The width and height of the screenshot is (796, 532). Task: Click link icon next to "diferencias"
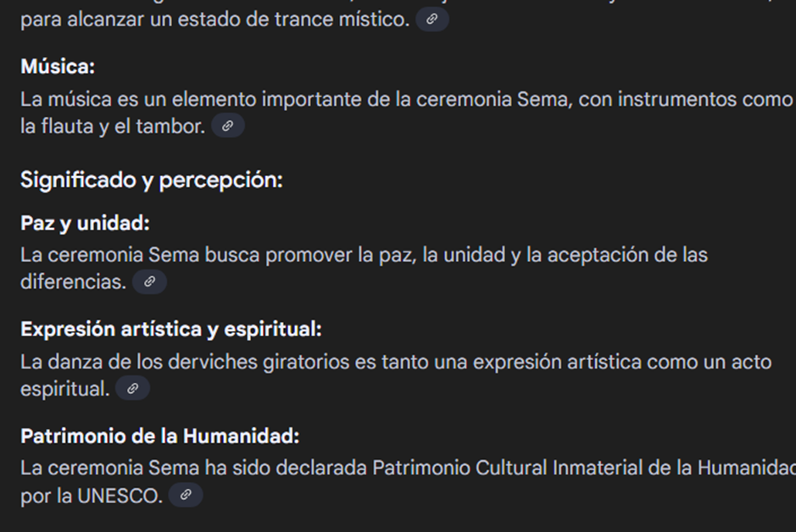pos(149,282)
